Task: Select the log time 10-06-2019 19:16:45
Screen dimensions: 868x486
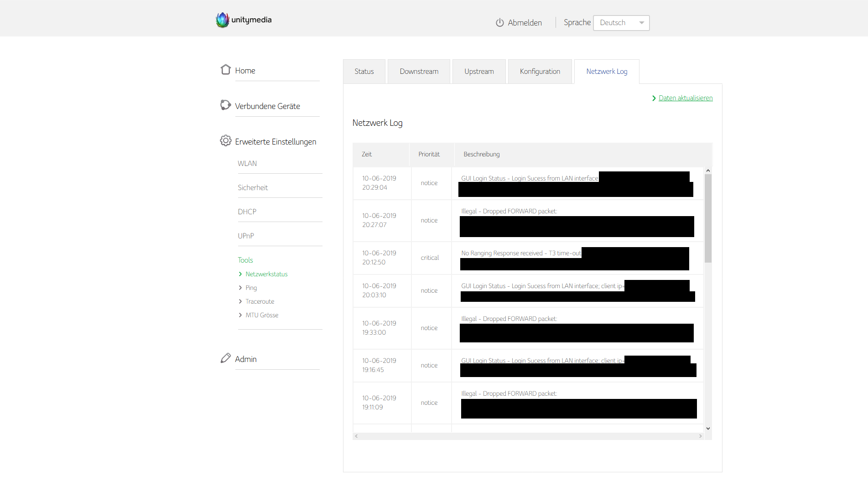Action: click(379, 365)
